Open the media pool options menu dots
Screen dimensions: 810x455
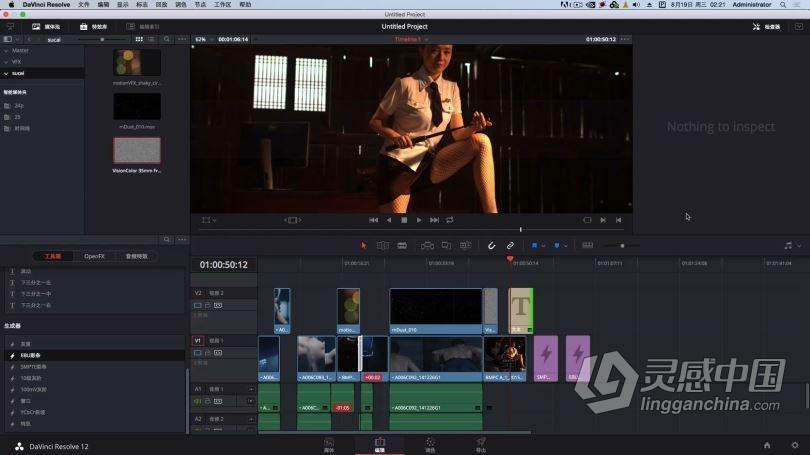(182, 39)
